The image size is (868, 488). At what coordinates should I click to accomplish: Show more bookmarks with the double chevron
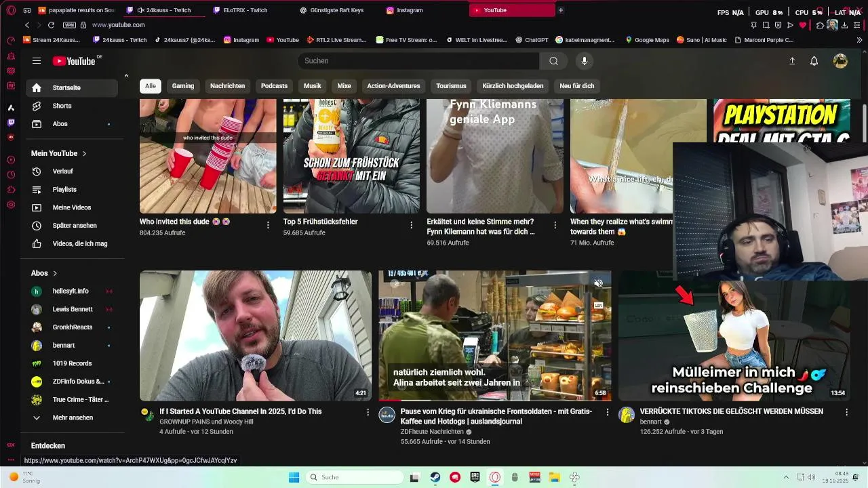coord(860,40)
